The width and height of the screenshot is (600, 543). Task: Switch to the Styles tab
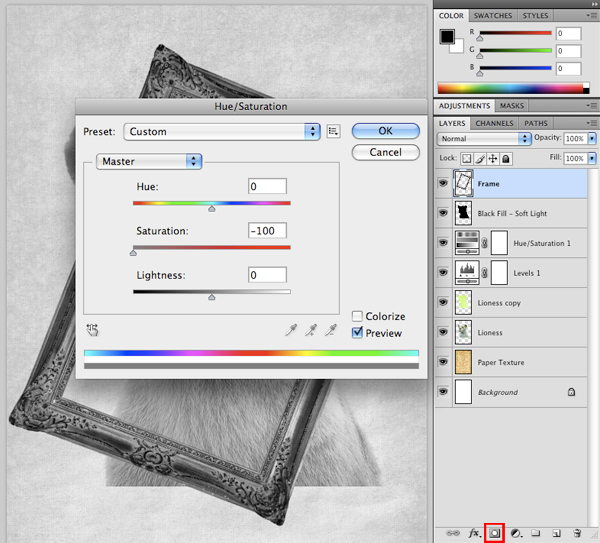coord(535,16)
